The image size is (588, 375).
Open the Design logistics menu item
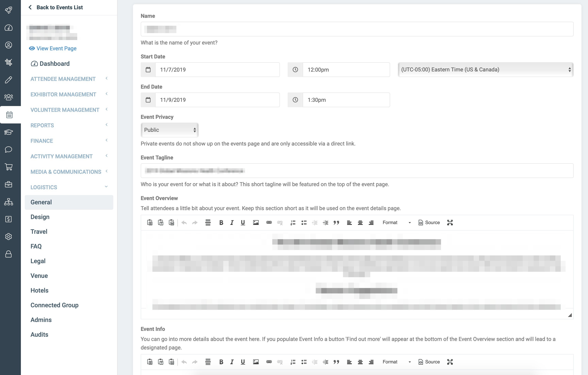tap(40, 217)
